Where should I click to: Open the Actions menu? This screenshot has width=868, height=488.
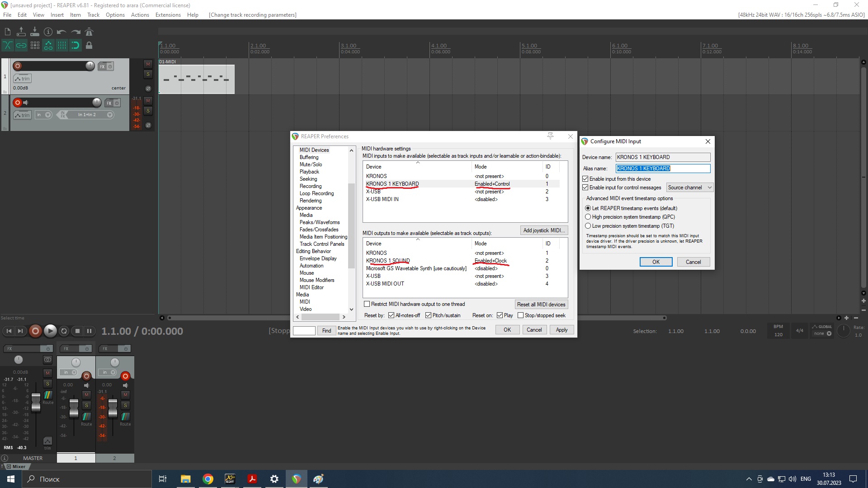click(x=140, y=15)
